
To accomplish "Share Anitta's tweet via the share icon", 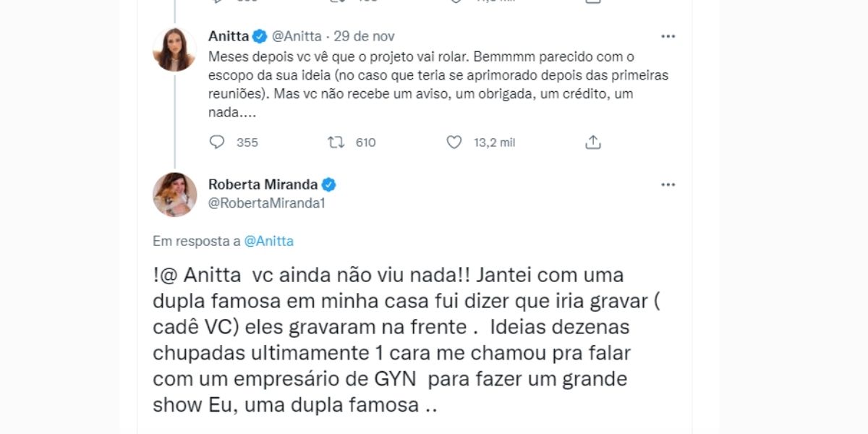I will coord(593,142).
